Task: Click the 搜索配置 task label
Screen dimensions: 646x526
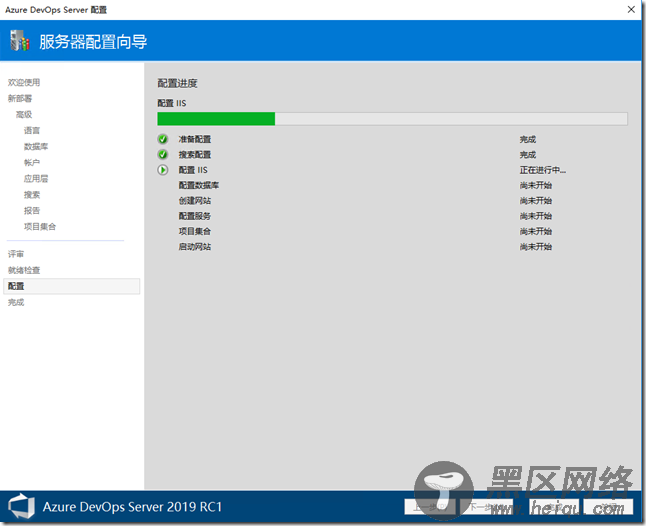Action: coord(194,154)
